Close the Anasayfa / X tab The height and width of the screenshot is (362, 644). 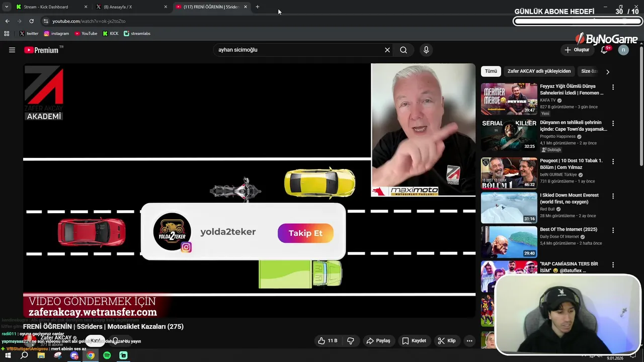click(x=166, y=7)
